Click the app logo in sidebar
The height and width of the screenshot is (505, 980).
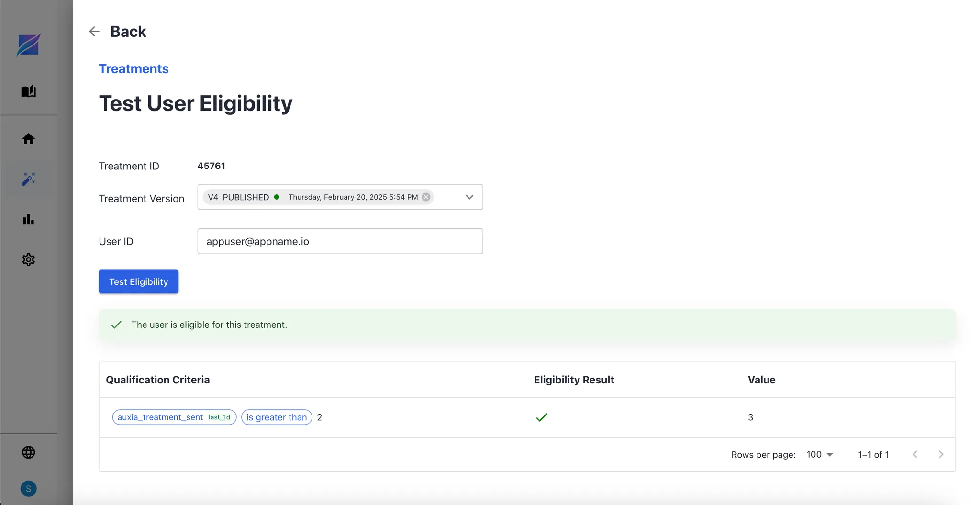(29, 45)
